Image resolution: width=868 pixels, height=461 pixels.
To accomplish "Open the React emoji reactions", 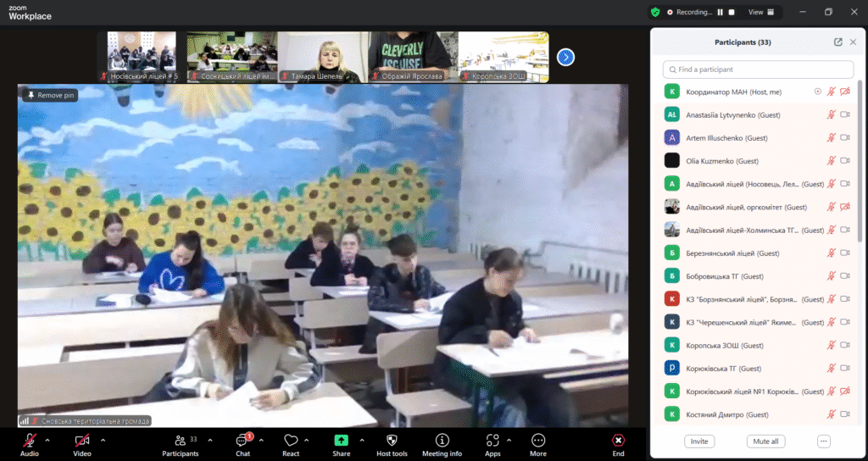I will click(291, 441).
